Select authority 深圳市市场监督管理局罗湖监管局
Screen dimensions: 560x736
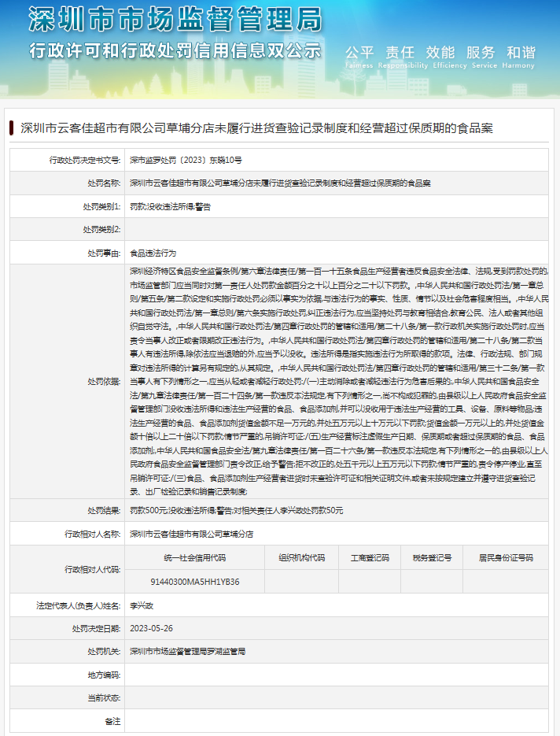[x=188, y=652]
